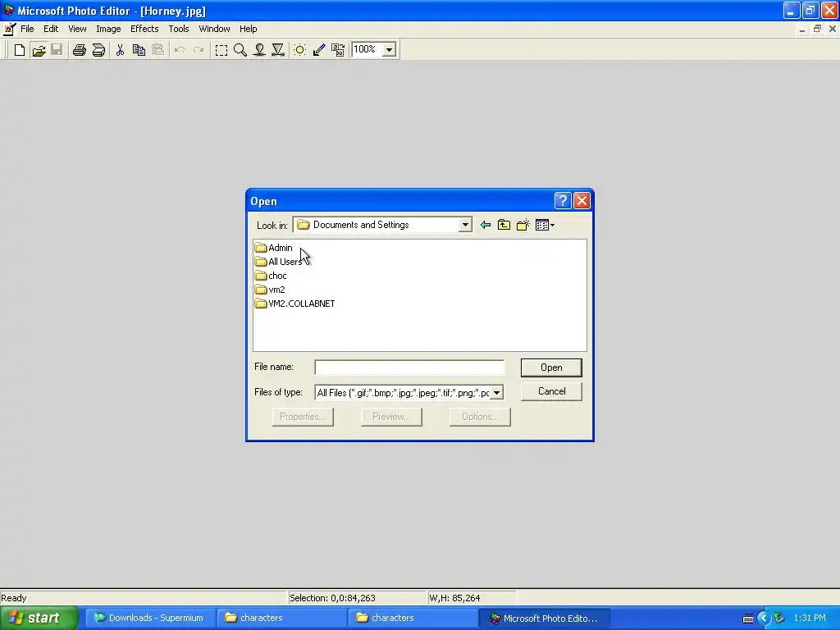
Task: Expand the Look in folder dropdown
Action: click(465, 225)
